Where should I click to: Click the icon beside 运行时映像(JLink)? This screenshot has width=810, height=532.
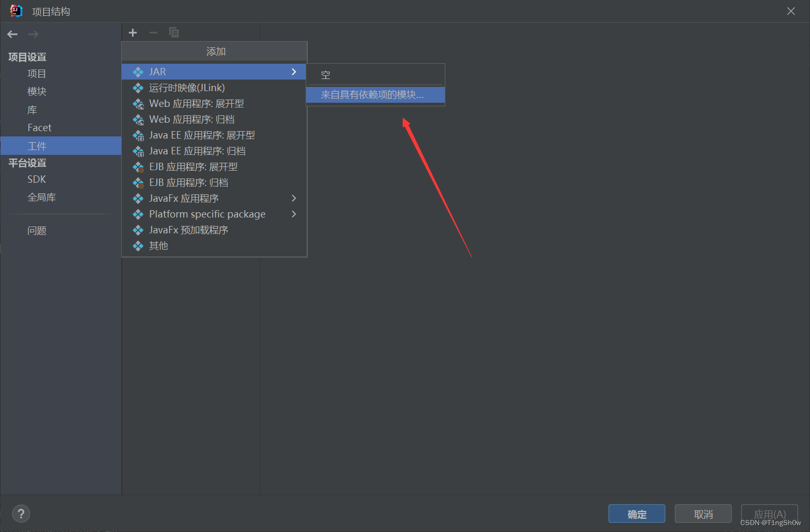[x=138, y=87]
